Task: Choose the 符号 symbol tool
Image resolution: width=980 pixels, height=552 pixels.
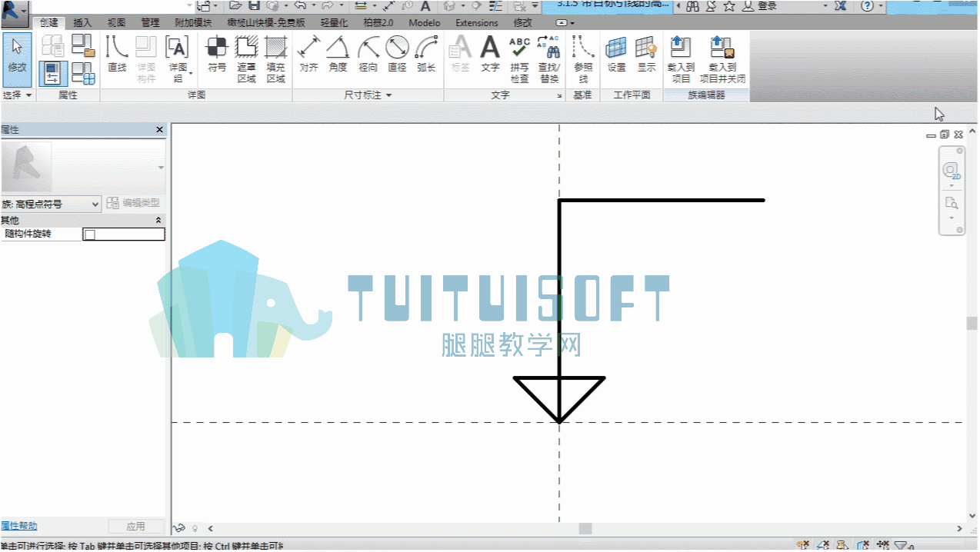Action: click(x=217, y=55)
